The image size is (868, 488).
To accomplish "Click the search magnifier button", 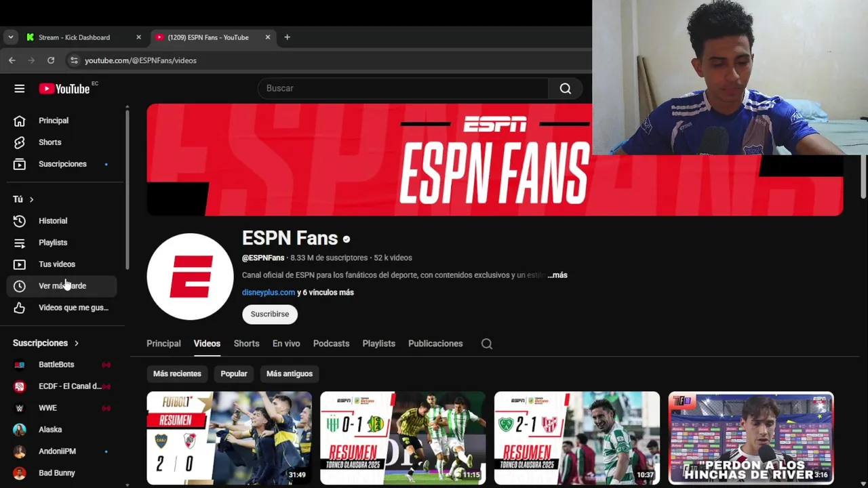I will 566,89.
